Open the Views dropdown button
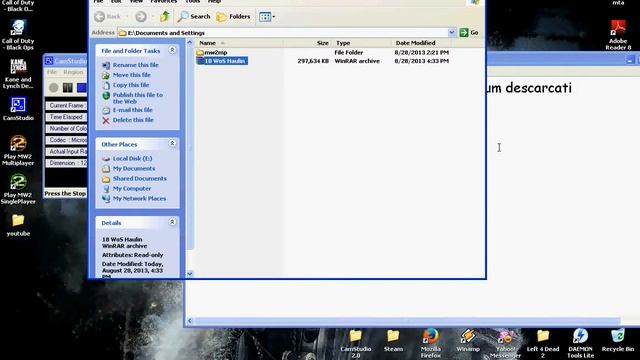The image size is (640, 360). click(267, 17)
